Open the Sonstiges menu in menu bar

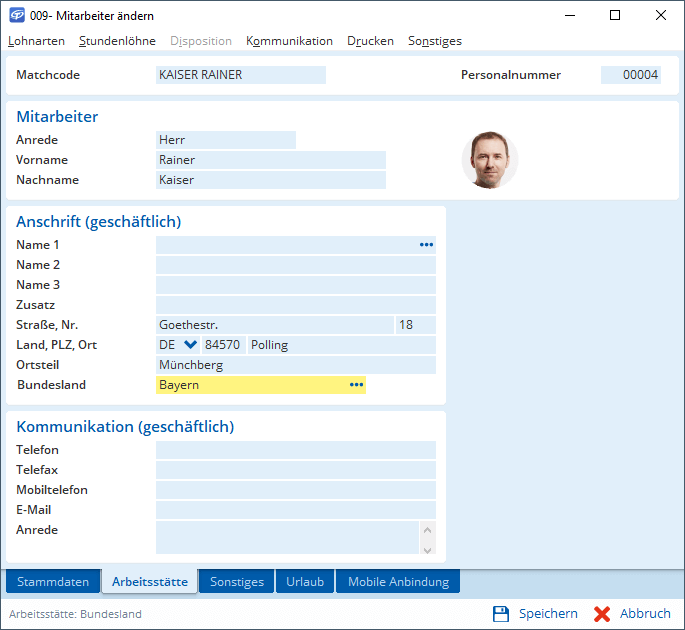[x=434, y=41]
